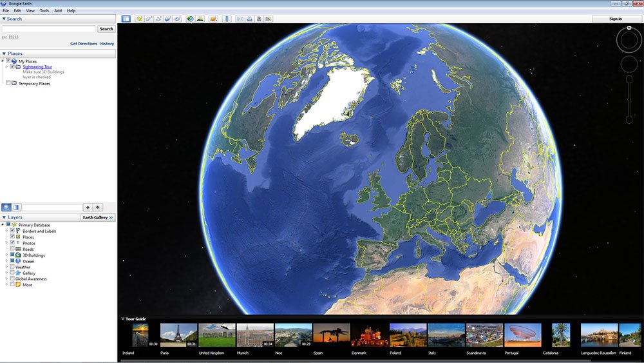This screenshot has height=363, width=644.
Task: Click the Borders and Labels flag icon
Action: click(18, 231)
